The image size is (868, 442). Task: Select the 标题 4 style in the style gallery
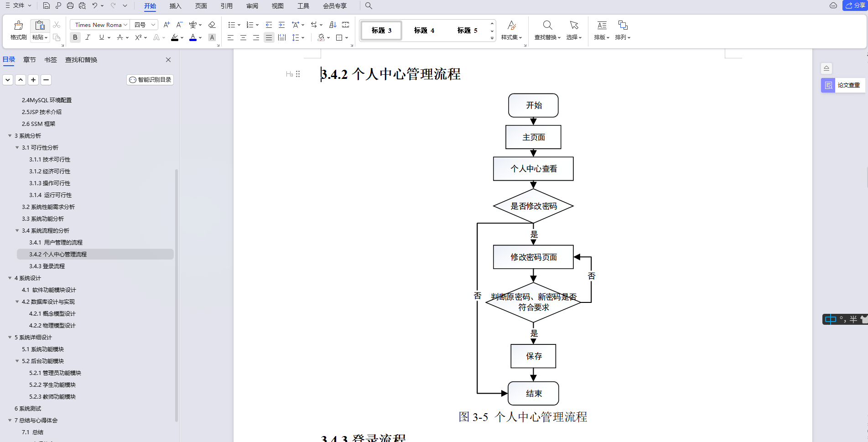coord(423,30)
